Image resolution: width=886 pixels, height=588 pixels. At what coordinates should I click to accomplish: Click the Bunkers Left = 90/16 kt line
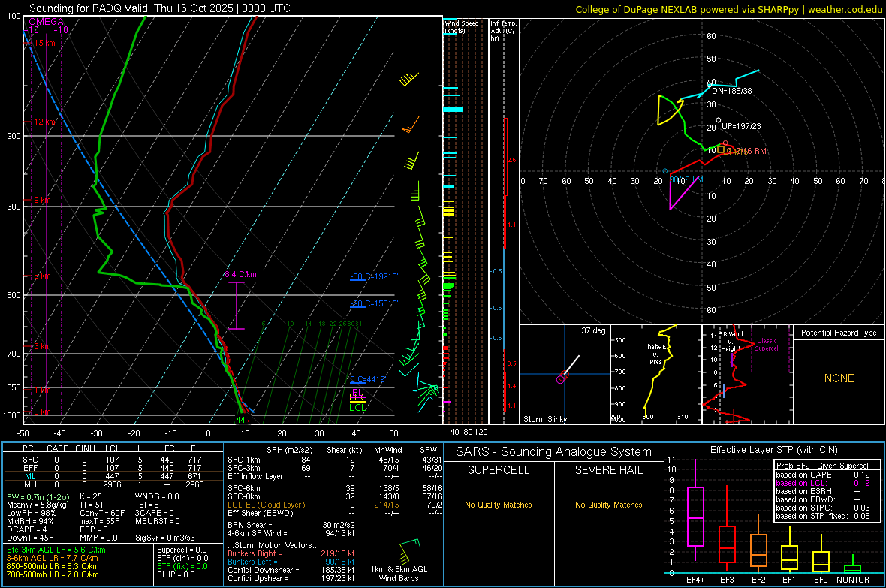(x=291, y=562)
